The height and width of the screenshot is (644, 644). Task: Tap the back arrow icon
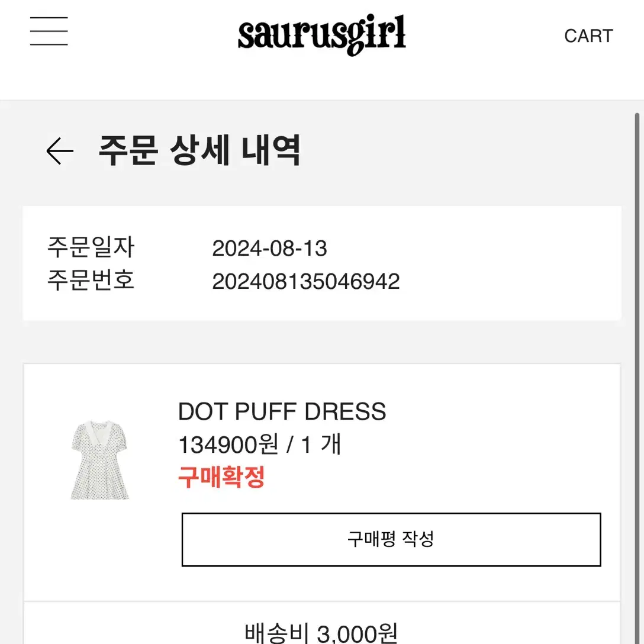pos(60,151)
